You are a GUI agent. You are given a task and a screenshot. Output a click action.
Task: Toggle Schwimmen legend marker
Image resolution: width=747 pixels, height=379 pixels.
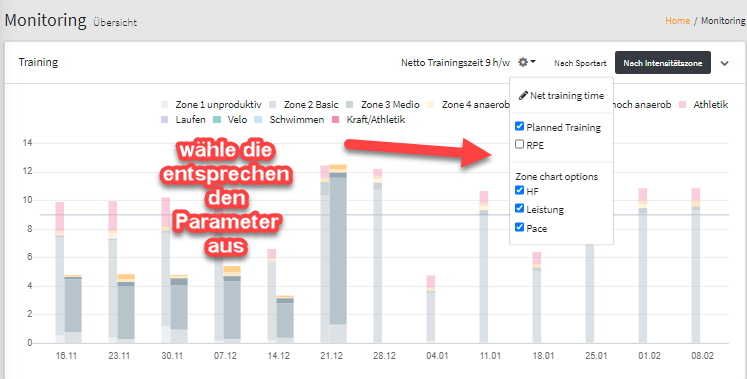[259, 120]
